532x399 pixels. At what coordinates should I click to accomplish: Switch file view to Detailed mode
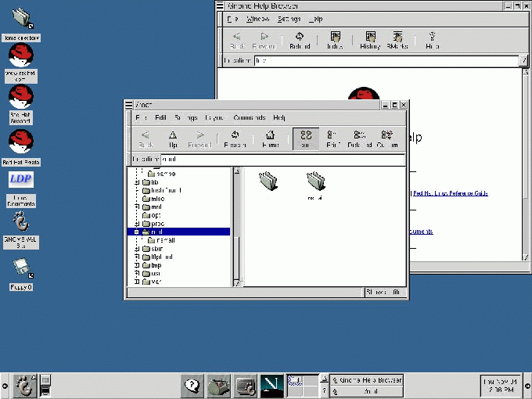tap(359, 138)
